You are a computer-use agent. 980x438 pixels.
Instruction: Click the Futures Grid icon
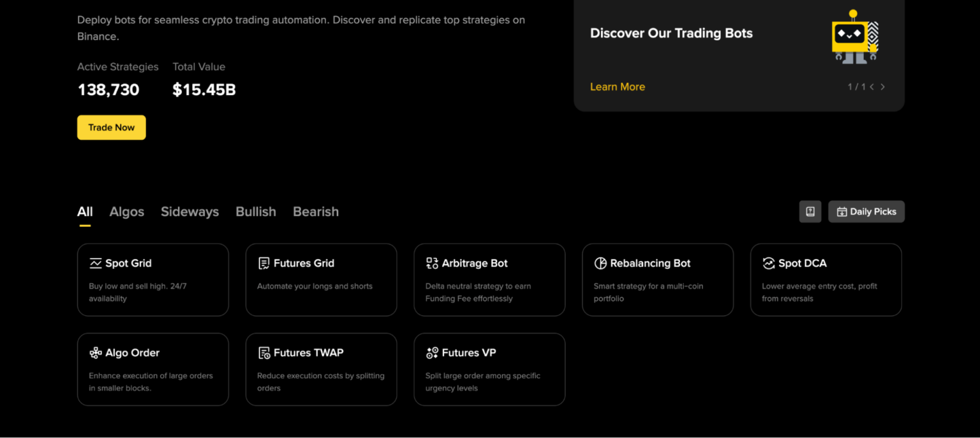click(x=264, y=263)
